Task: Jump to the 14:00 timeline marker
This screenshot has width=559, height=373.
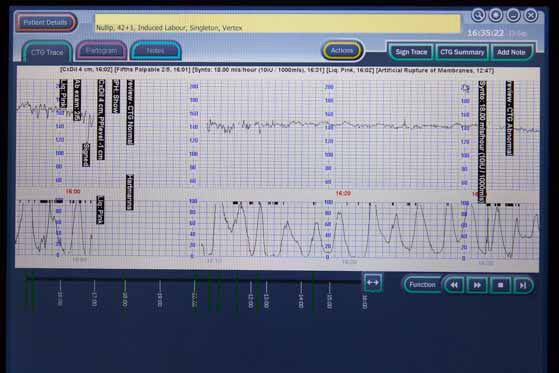Action: pyautogui.click(x=301, y=295)
